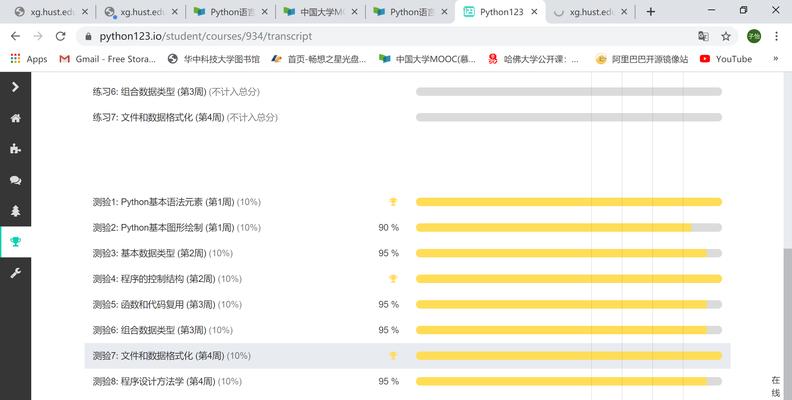The height and width of the screenshot is (400, 792).
Task: Open the puzzle piece icon in sidebar
Action: pyautogui.click(x=15, y=149)
